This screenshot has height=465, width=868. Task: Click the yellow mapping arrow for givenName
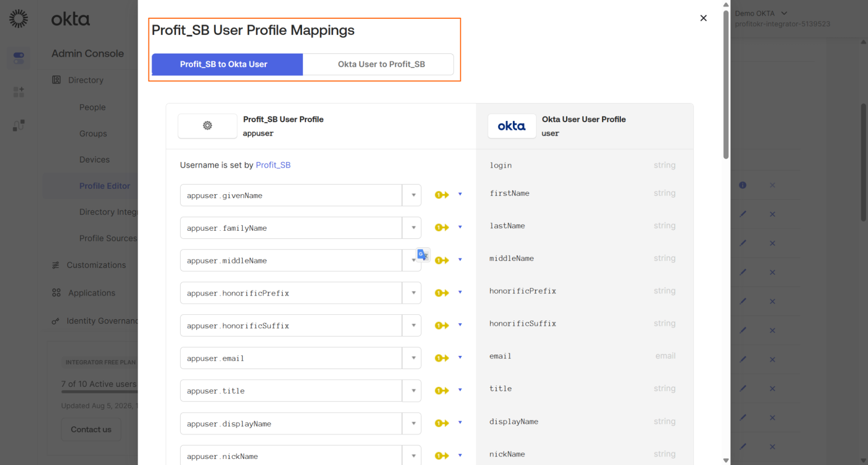442,195
